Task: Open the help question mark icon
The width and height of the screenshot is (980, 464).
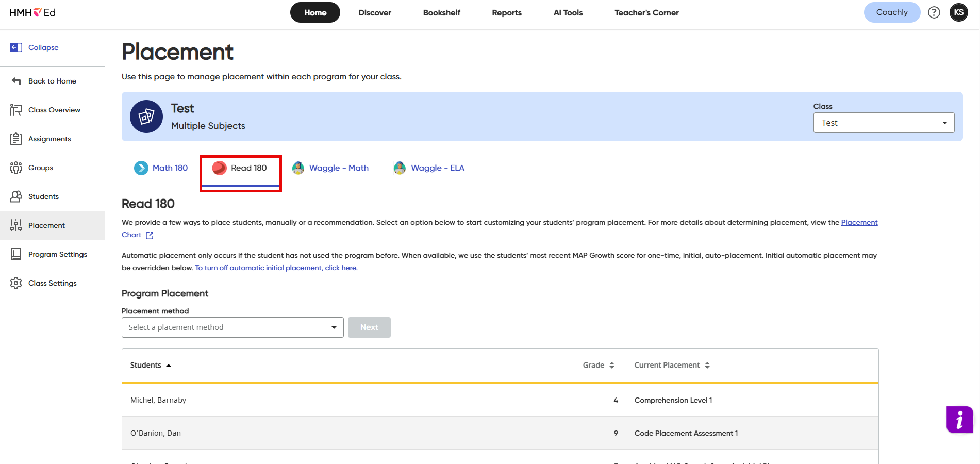Action: point(934,12)
